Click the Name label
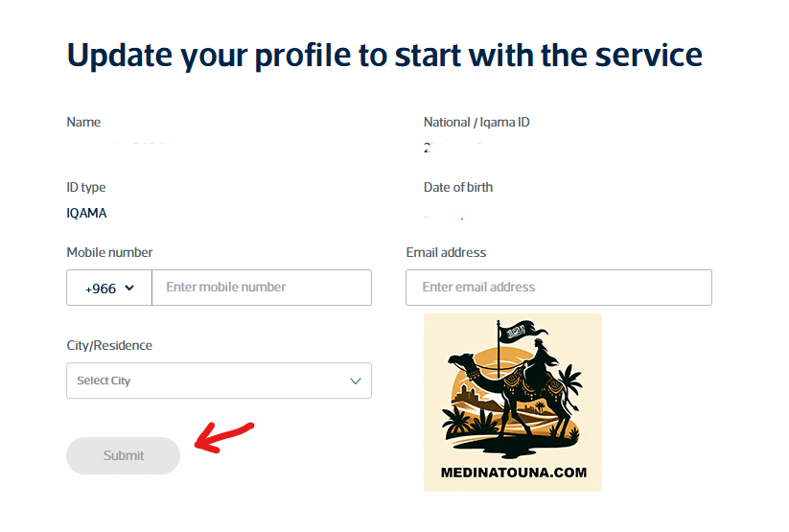The width and height of the screenshot is (789, 532). (83, 123)
